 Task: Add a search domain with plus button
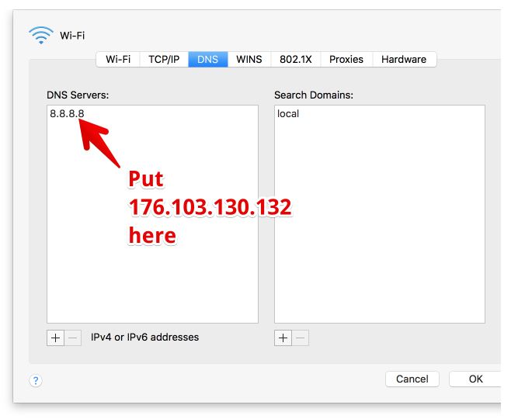[283, 338]
